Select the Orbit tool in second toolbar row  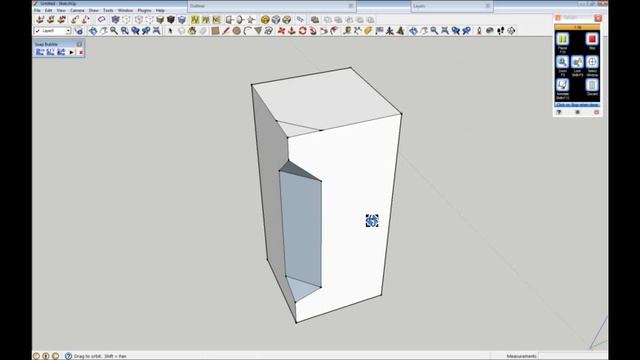point(93,31)
